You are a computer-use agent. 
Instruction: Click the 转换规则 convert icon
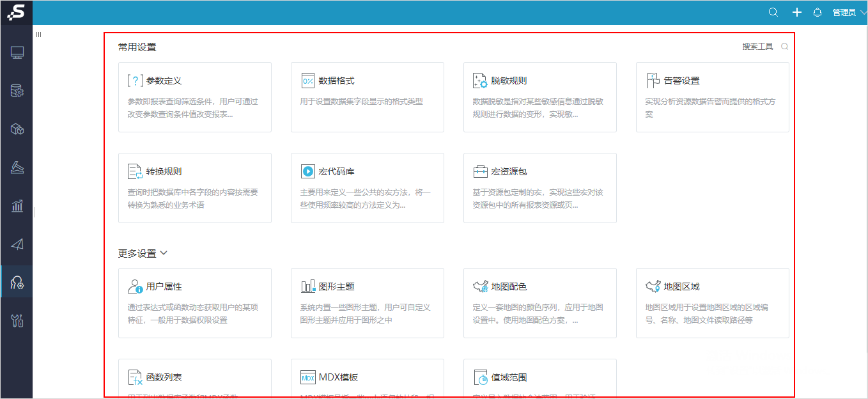135,171
